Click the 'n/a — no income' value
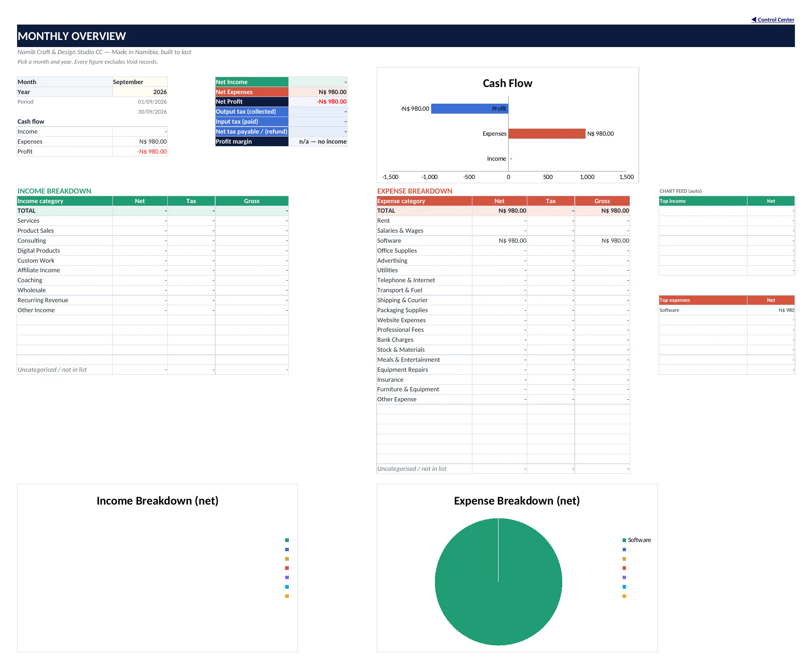 [x=323, y=142]
